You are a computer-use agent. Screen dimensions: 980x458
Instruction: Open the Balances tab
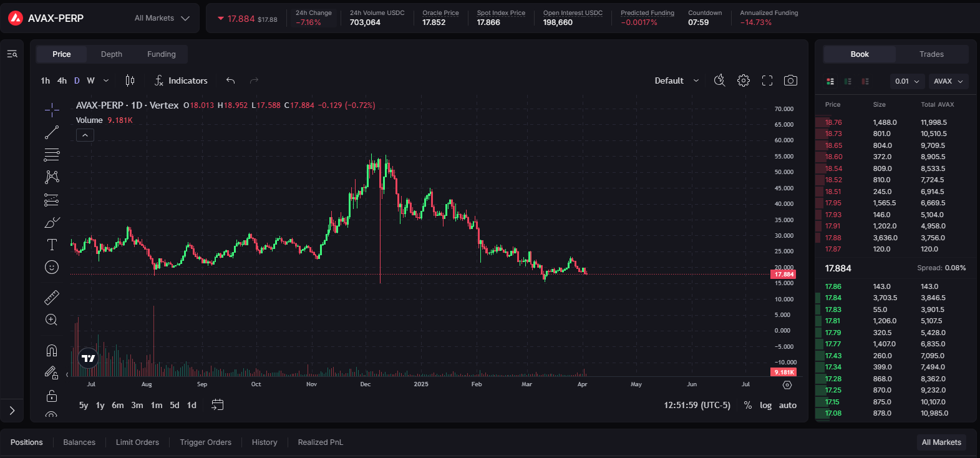click(x=79, y=442)
